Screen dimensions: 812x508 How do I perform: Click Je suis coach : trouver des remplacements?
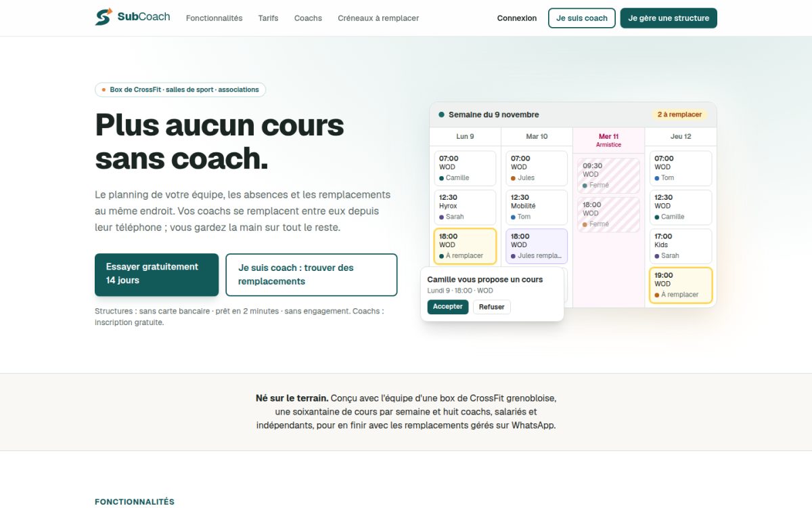click(x=311, y=274)
